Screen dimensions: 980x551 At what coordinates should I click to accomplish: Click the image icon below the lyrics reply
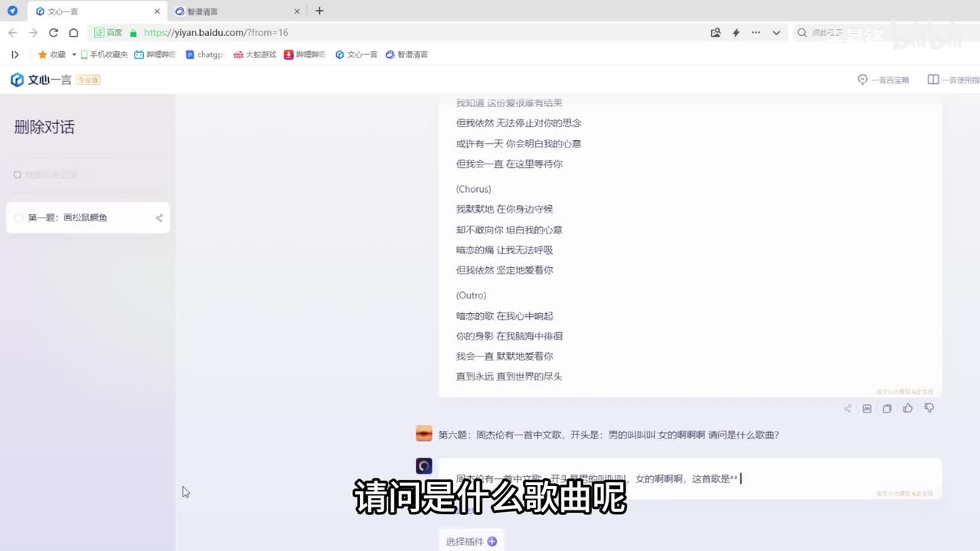(867, 409)
